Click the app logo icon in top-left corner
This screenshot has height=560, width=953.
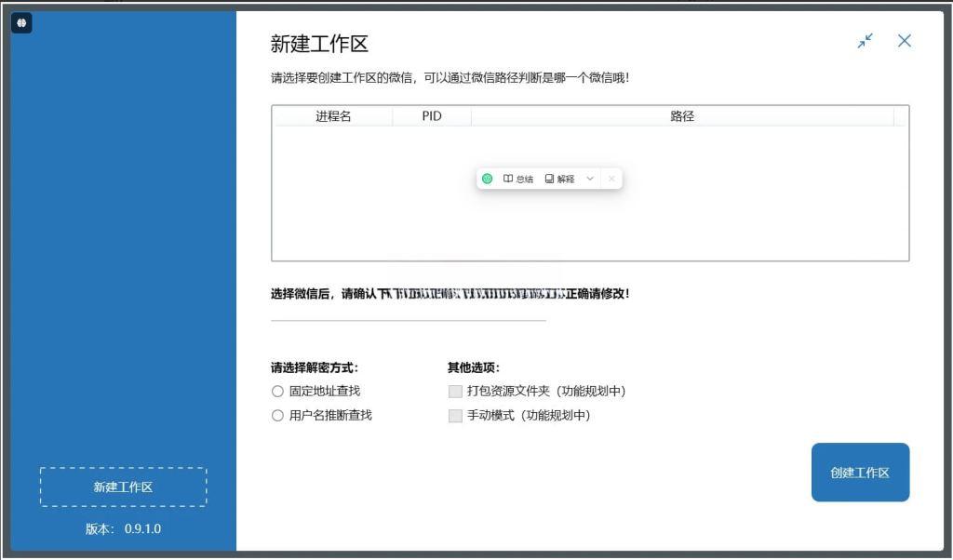21,23
